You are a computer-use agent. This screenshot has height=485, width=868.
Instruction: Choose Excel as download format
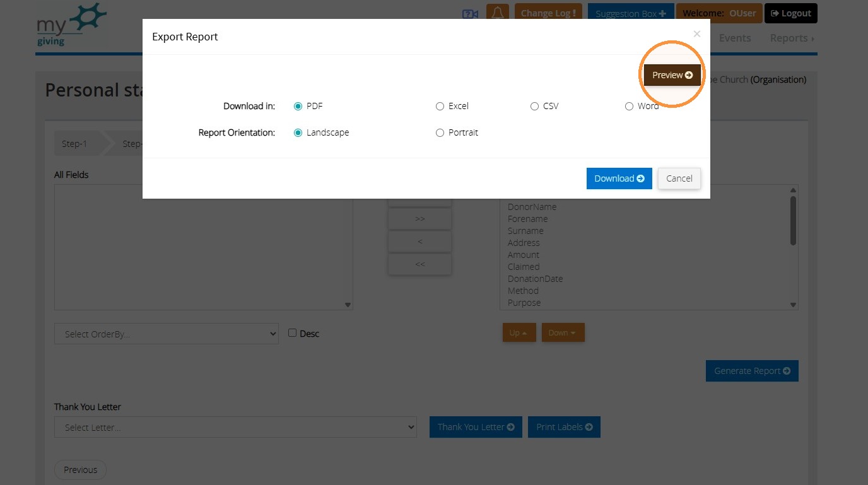coord(440,107)
